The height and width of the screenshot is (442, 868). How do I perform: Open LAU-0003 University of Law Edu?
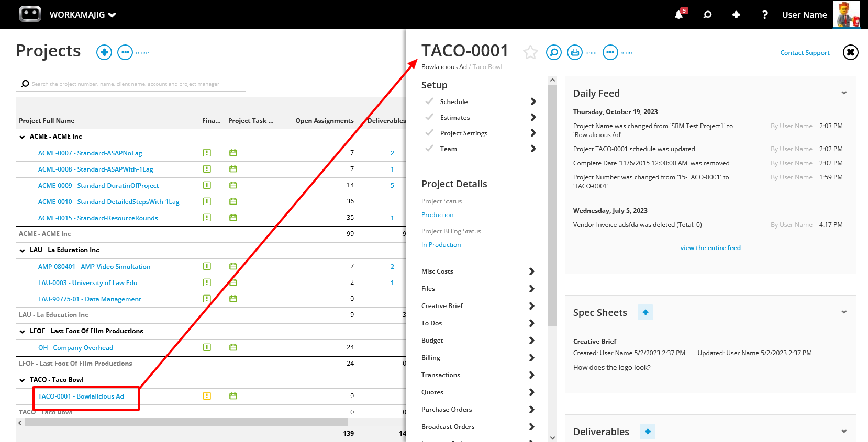point(87,283)
